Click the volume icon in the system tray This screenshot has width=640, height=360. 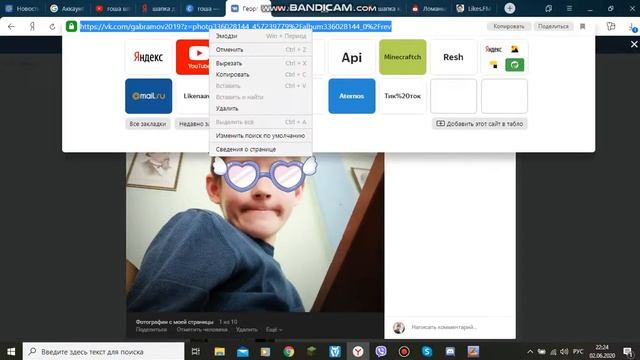click(564, 351)
